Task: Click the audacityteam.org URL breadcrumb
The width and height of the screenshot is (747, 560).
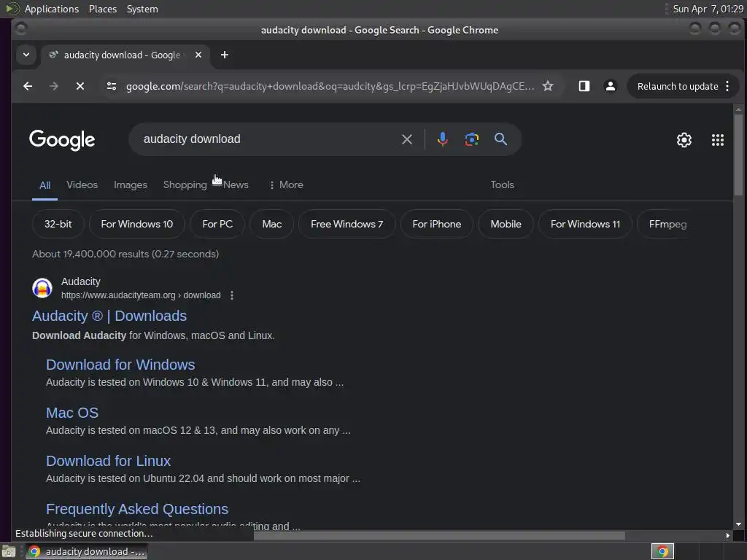Action: click(141, 295)
